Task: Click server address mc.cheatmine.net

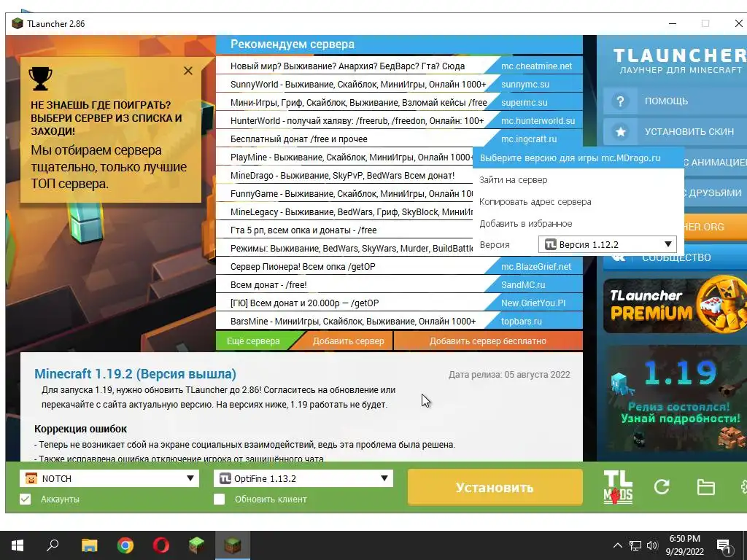Action: pos(536,66)
